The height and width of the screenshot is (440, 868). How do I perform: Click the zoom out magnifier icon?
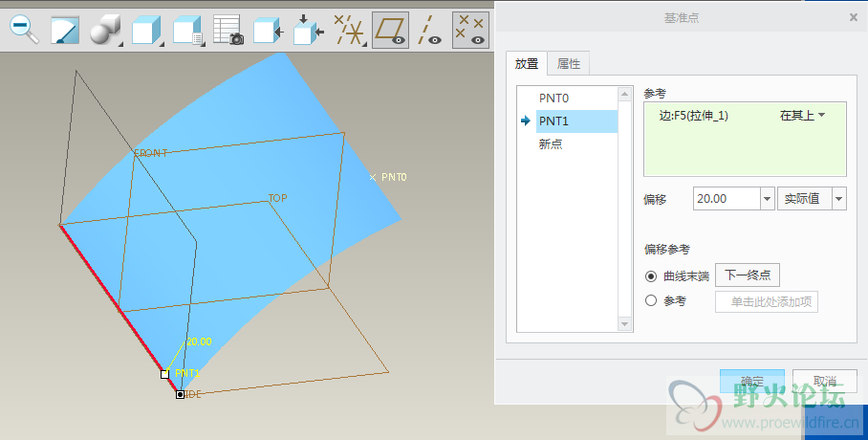(x=25, y=30)
